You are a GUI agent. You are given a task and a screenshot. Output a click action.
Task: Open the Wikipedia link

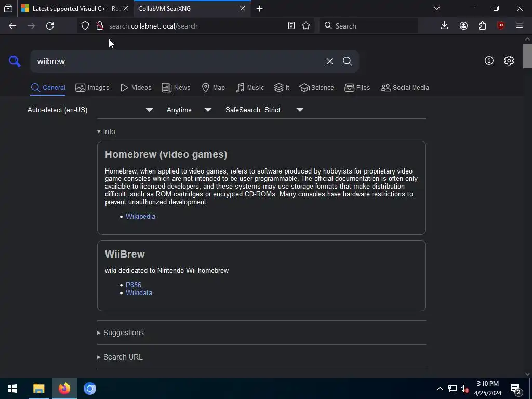point(140,217)
